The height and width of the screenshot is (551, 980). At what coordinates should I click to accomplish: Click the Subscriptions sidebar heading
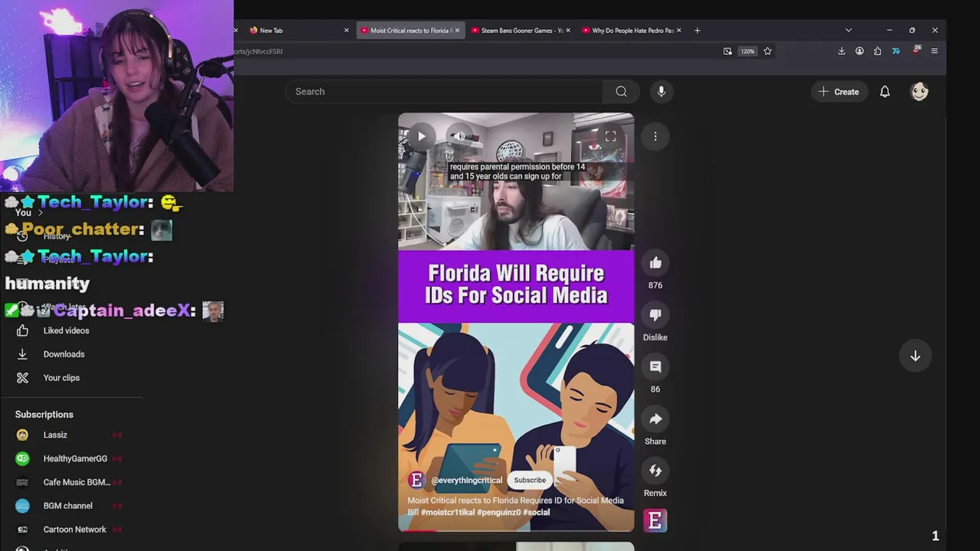click(x=44, y=415)
